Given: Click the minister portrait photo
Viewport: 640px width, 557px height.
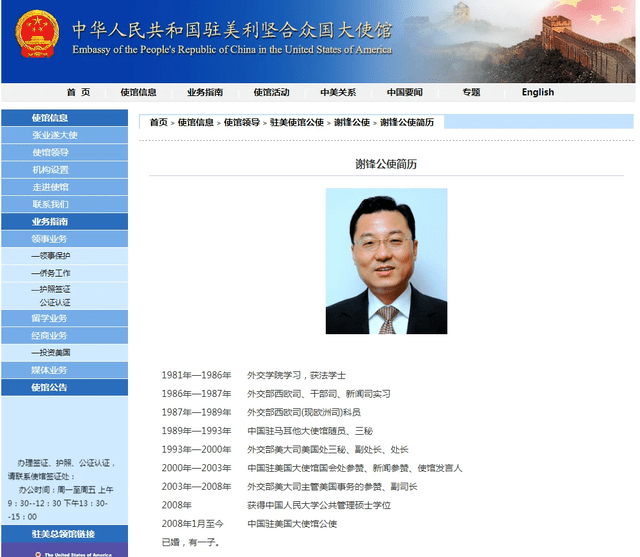Looking at the screenshot, I should point(386,261).
